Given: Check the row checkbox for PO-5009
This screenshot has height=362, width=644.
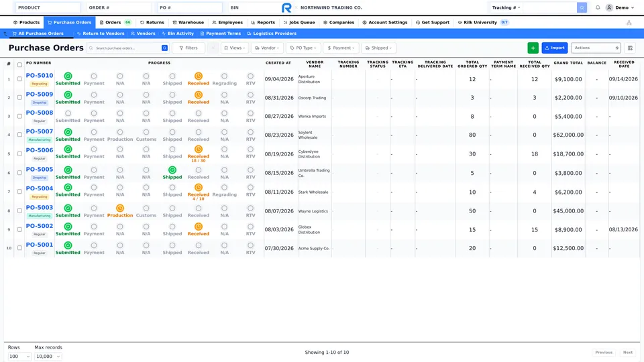Looking at the screenshot, I should [19, 98].
